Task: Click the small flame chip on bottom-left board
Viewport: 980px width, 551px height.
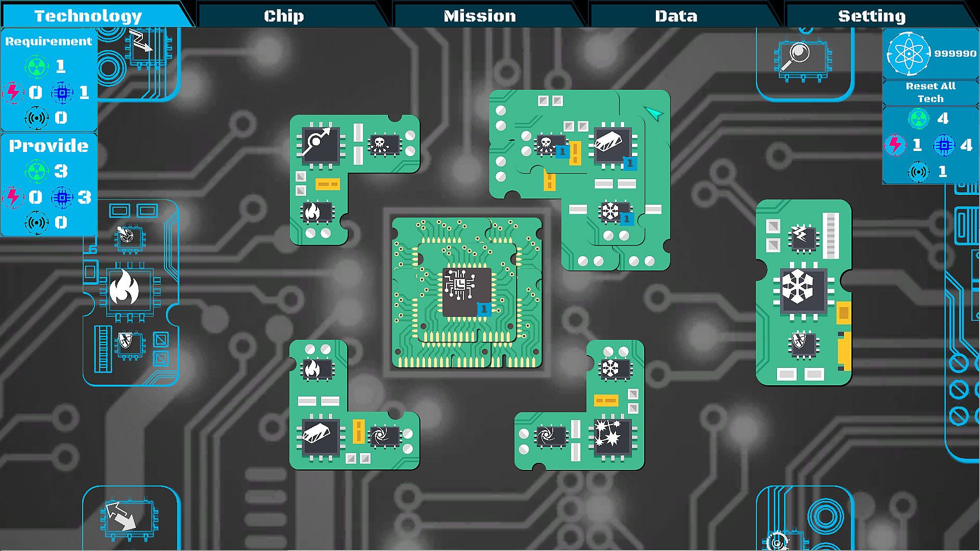Action: (x=316, y=369)
